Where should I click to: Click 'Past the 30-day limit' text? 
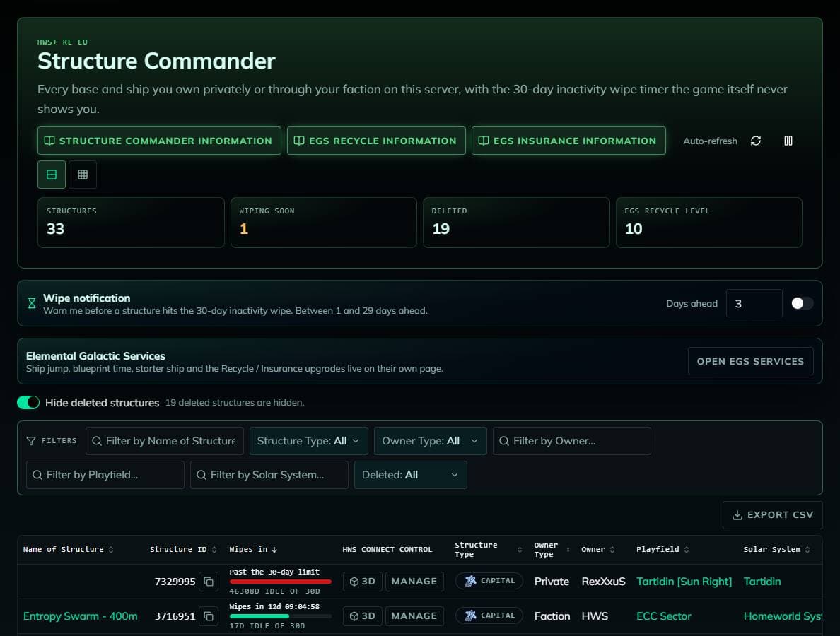274,572
